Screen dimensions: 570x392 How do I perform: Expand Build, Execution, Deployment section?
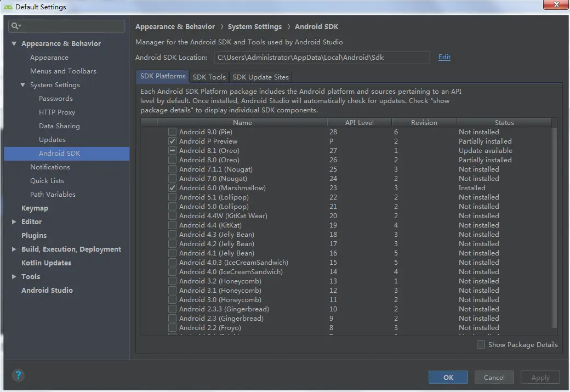(14, 249)
